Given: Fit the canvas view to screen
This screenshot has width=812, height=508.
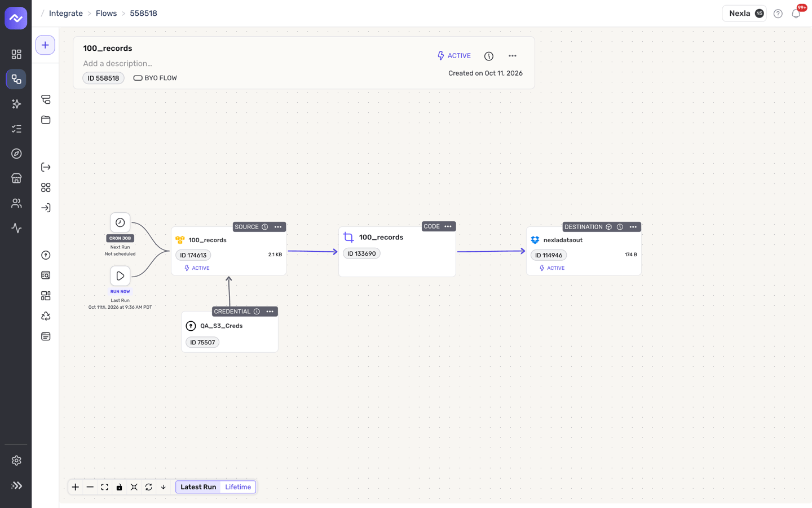Looking at the screenshot, I should 104,487.
